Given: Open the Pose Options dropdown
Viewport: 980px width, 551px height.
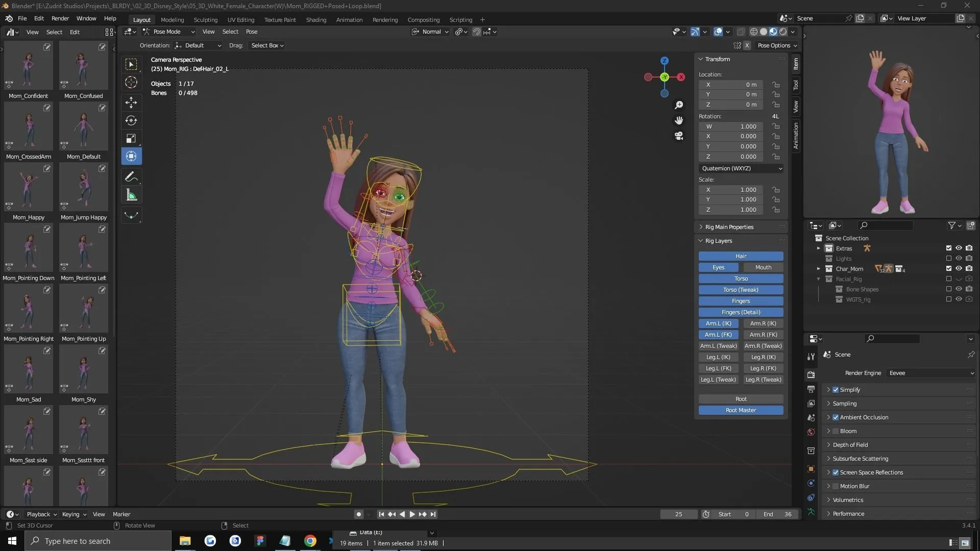Looking at the screenshot, I should [x=777, y=45].
